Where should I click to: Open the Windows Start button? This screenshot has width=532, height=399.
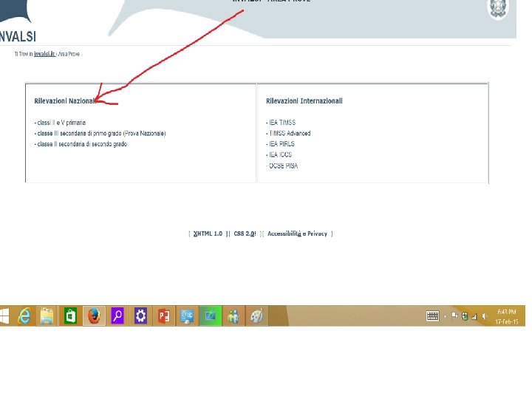(x=4, y=316)
